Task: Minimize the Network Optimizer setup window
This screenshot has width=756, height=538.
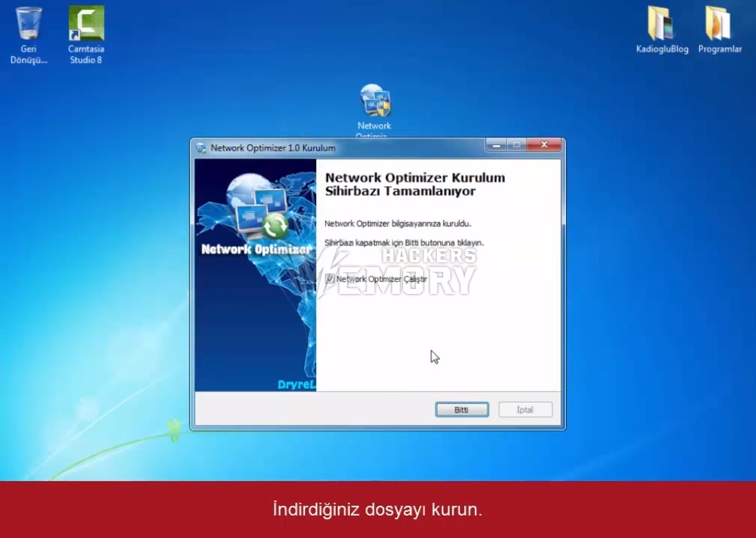Action: click(496, 144)
